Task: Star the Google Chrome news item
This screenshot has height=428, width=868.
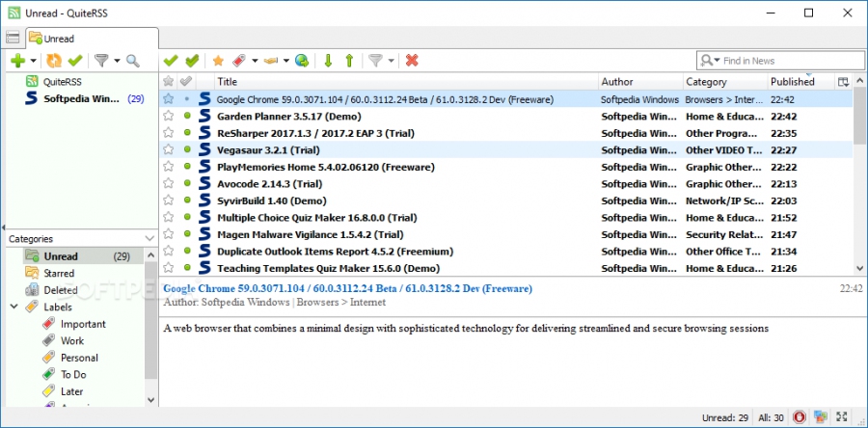Action: click(x=168, y=99)
